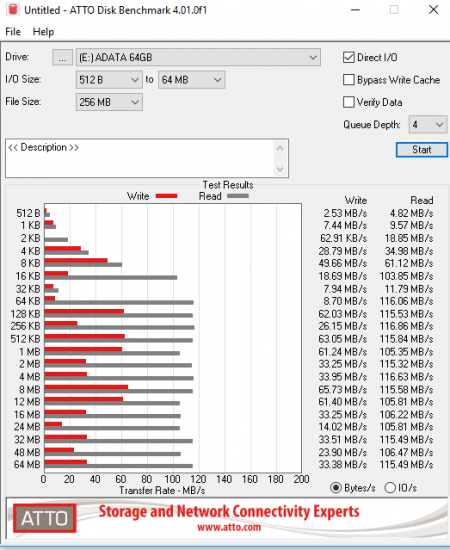Viewport: 450px width, 550px height.
Task: Click into the Description text field
Action: [x=140, y=158]
